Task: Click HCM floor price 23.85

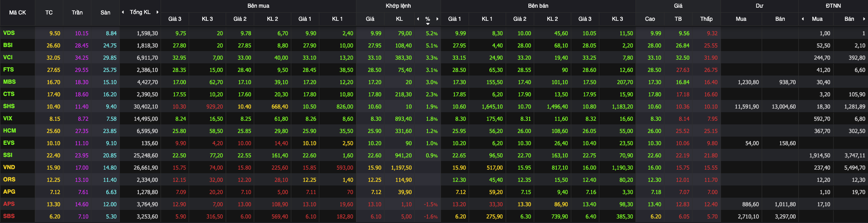Action: point(110,131)
